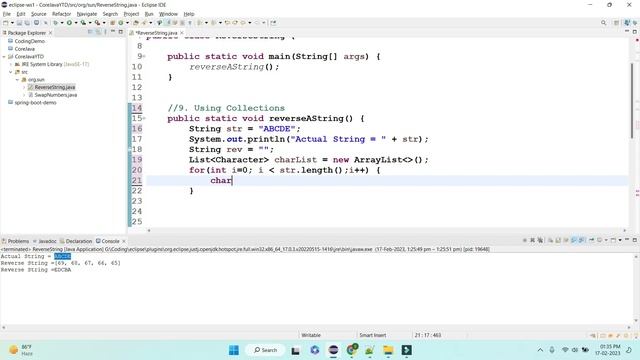Click Remove Launch in Console toolbar
Screen dimensions: 640x360
[532, 240]
